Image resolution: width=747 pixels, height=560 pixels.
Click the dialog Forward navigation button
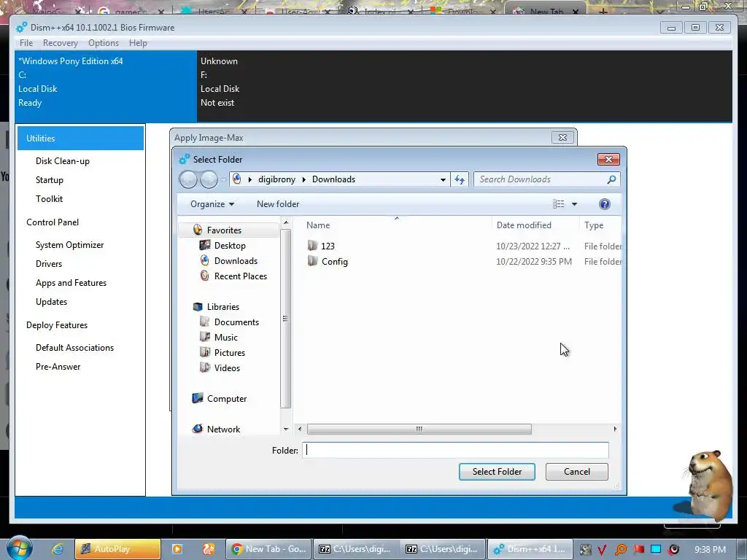pos(209,179)
